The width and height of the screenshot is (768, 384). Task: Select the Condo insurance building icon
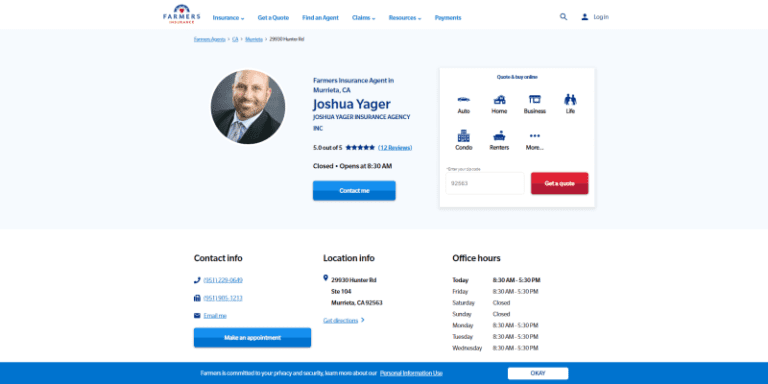click(463, 136)
